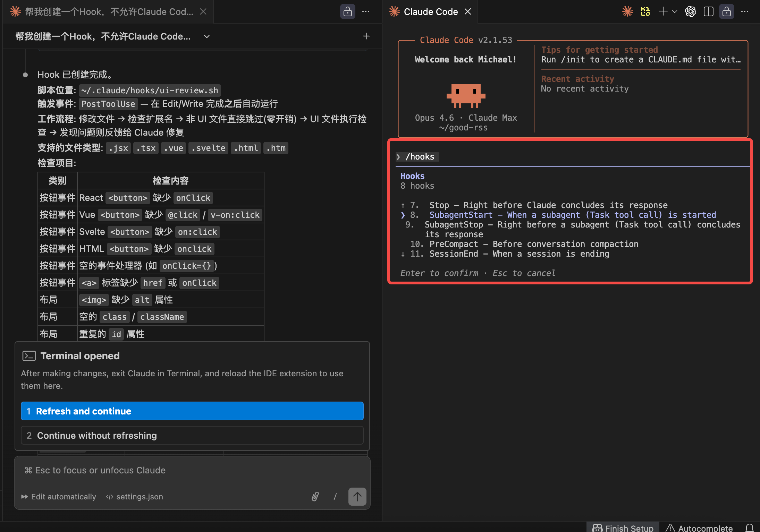Image resolution: width=760 pixels, height=532 pixels.
Task: Select the SessionEnd hook entry
Action: coord(505,254)
